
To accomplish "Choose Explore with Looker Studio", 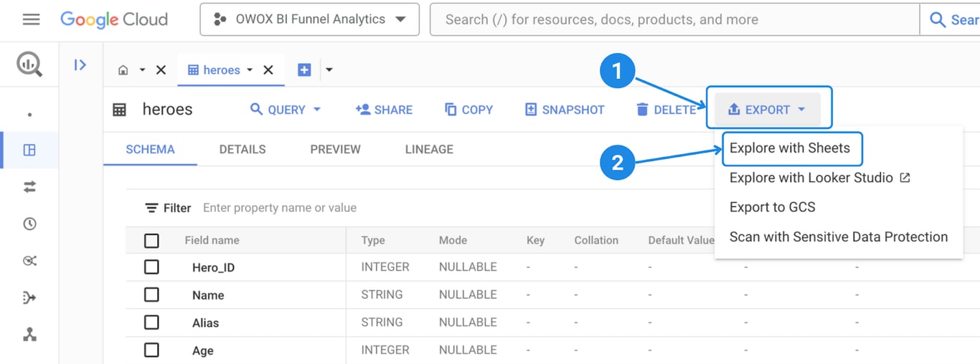I will pos(820,178).
